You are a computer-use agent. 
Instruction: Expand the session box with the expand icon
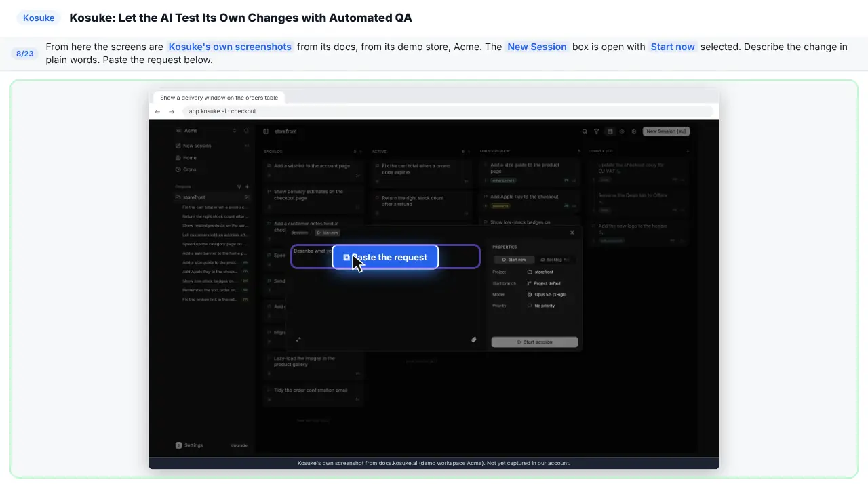point(298,340)
